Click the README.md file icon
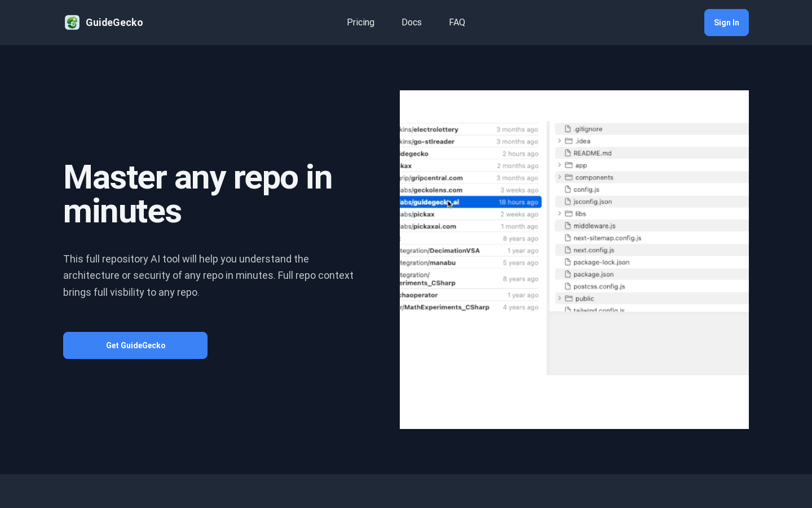Screen dimensions: 812x508 click(568, 153)
